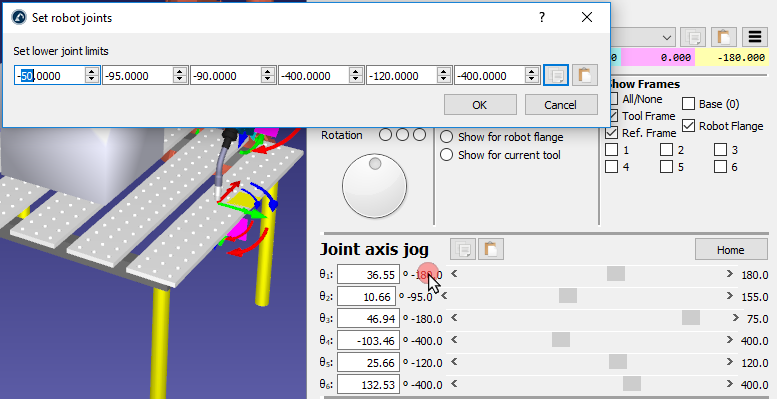Select Show for current tool option
Screen dimensions: 777x399
[x=446, y=155]
